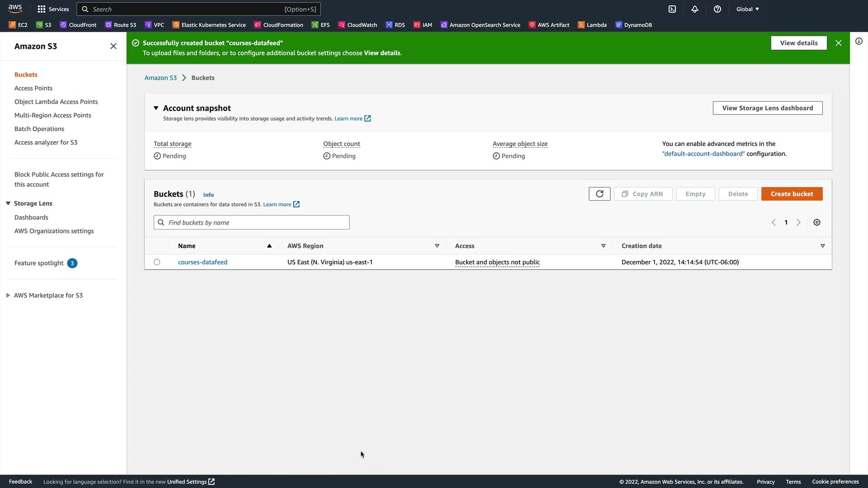
Task: Click the Create bucket button
Action: (x=792, y=194)
